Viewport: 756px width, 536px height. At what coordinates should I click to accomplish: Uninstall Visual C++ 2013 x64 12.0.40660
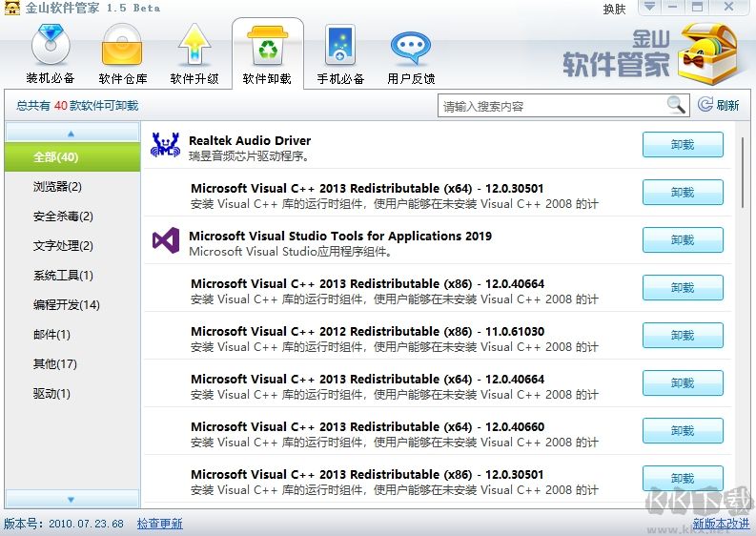click(683, 431)
